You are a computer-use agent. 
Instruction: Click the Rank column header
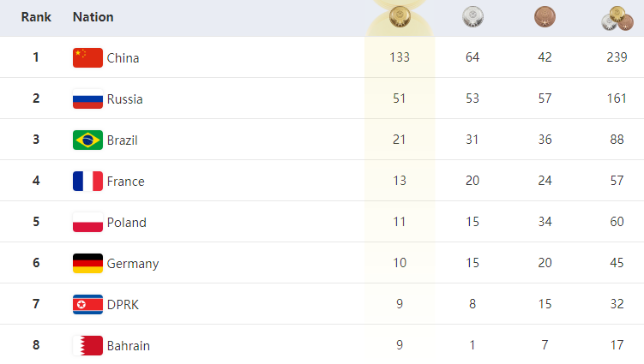[36, 17]
